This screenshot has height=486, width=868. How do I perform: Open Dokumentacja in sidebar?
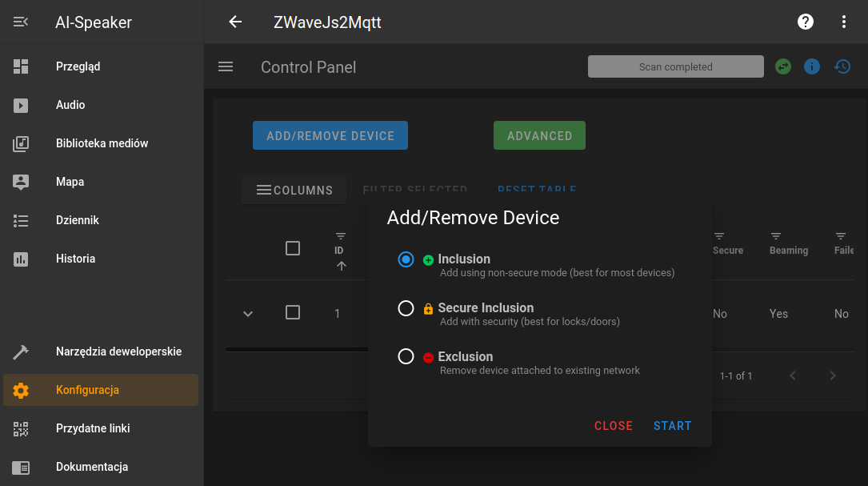point(102,467)
